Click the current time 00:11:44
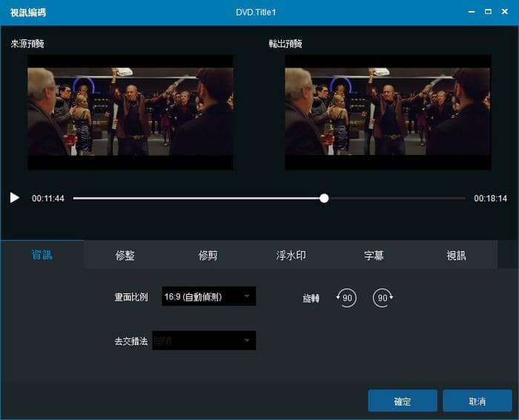This screenshot has width=519, height=420. [48, 198]
